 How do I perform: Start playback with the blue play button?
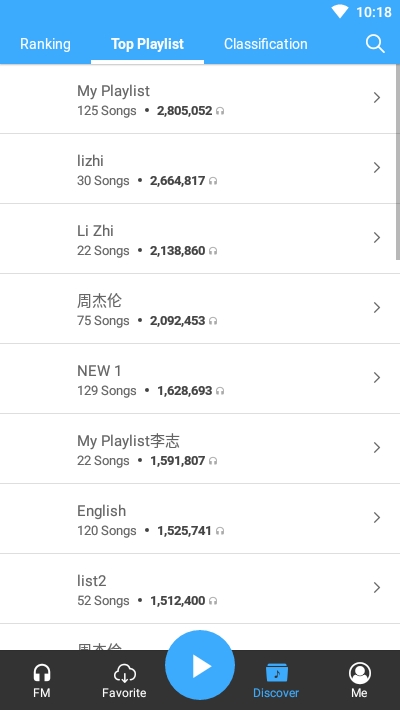200,666
